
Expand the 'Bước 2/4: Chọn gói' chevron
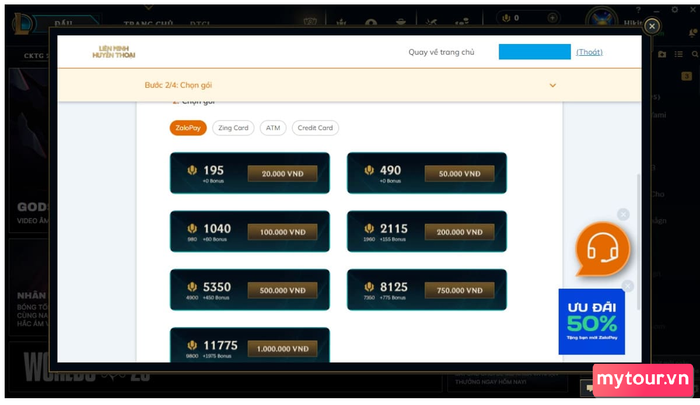(x=553, y=85)
